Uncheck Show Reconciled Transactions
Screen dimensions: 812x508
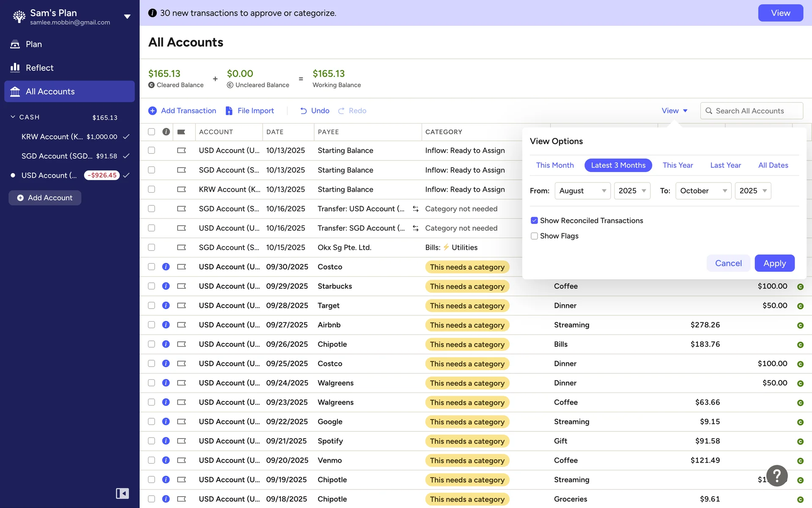click(x=534, y=221)
